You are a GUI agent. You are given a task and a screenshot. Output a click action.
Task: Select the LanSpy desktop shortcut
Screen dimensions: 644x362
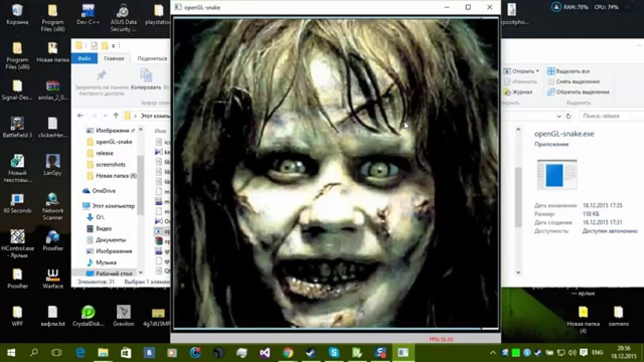[x=53, y=165]
